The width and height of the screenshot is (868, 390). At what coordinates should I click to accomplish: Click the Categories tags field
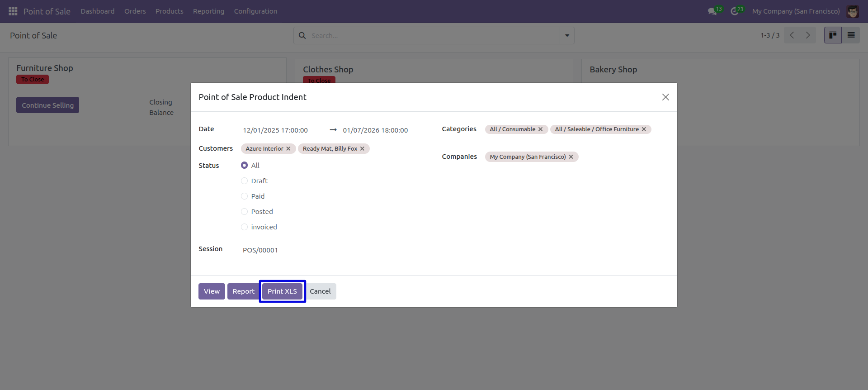click(x=577, y=129)
